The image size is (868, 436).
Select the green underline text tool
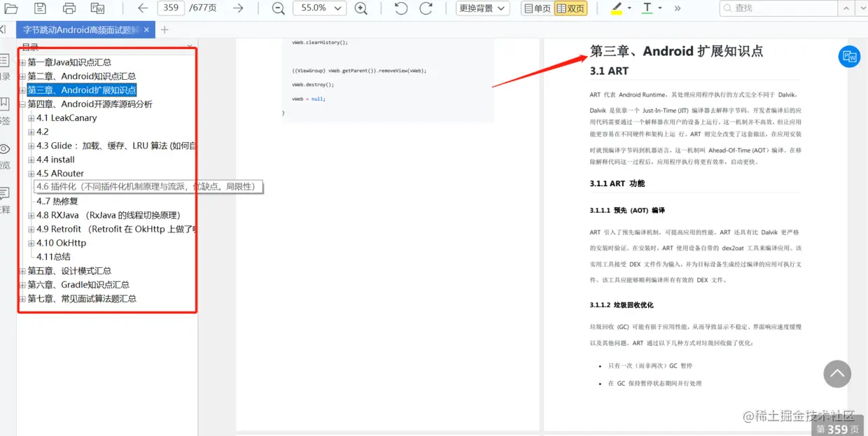pos(647,8)
